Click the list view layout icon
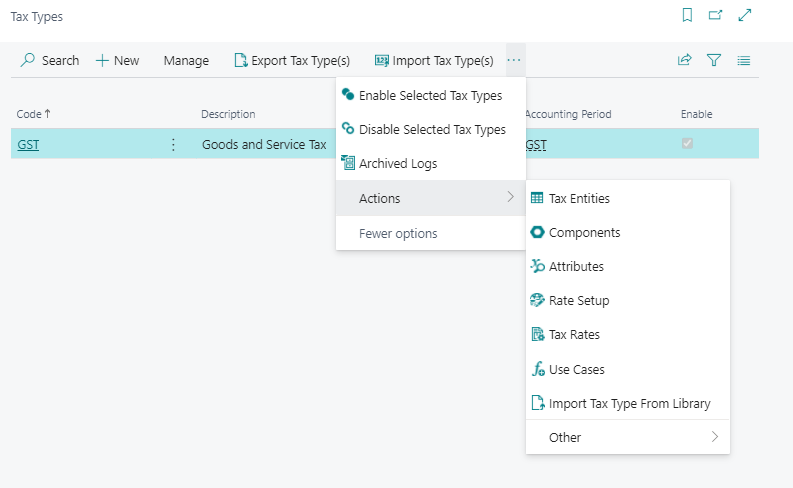 click(744, 60)
